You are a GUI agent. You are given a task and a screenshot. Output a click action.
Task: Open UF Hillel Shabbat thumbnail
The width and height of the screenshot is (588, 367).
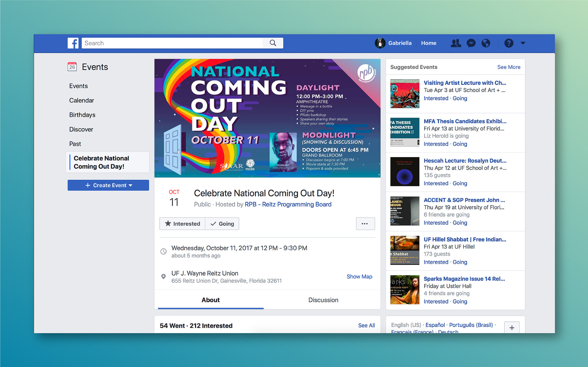coord(405,250)
